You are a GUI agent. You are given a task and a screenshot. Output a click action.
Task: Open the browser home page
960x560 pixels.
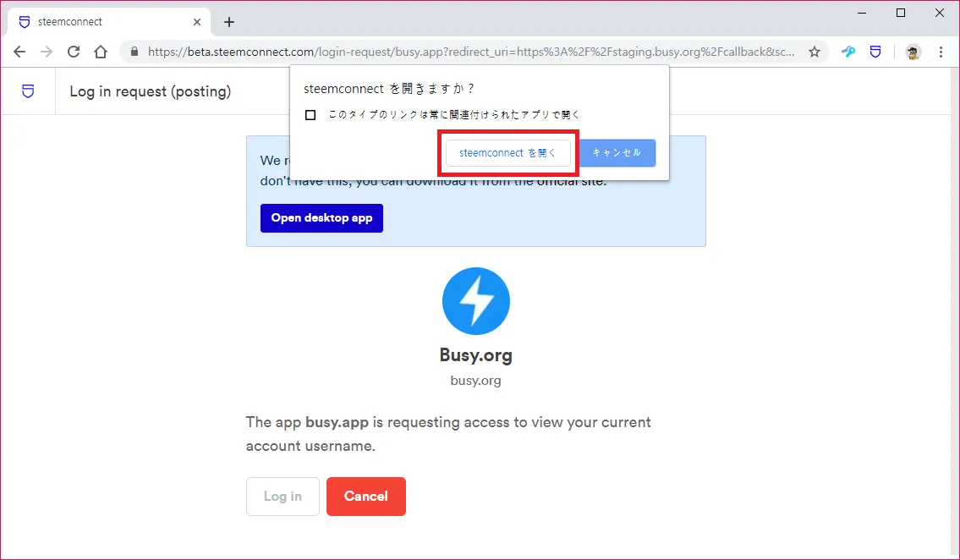click(101, 52)
